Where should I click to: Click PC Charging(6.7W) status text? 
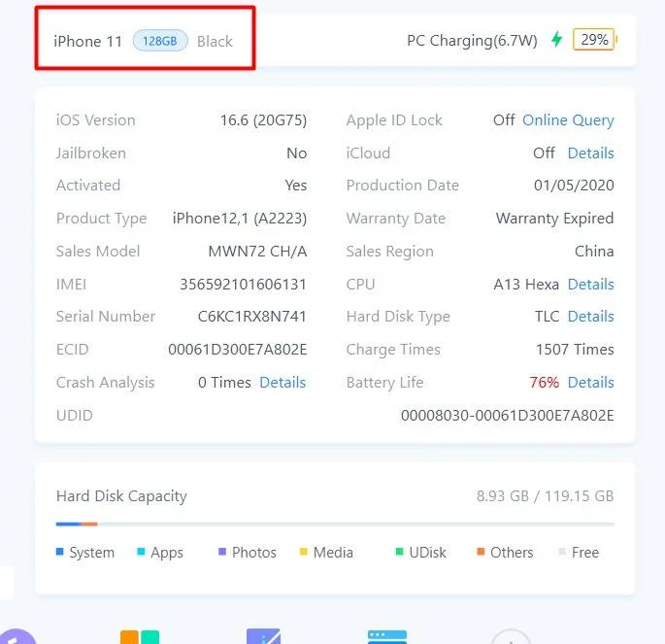click(472, 41)
